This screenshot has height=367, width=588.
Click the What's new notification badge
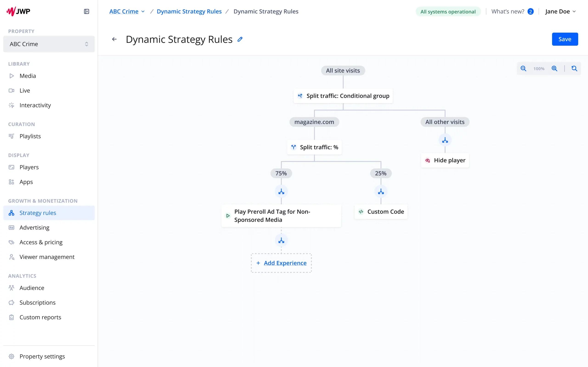530,11
